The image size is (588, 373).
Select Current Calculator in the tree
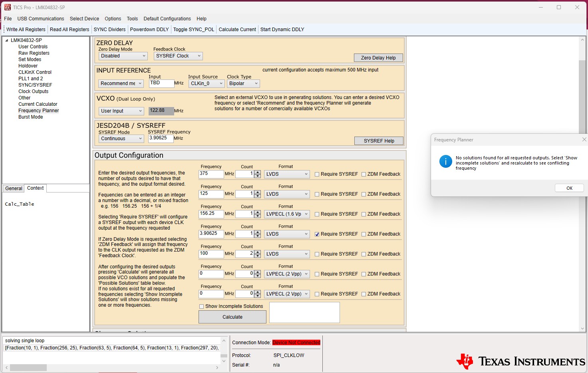click(x=38, y=104)
